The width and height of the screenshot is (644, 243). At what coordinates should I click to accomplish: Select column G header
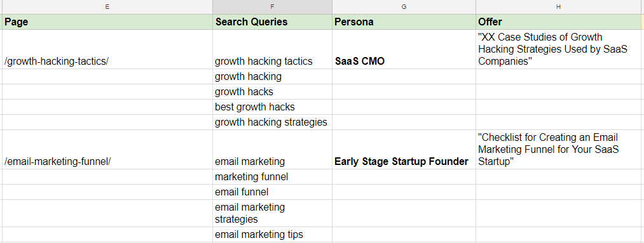click(404, 7)
